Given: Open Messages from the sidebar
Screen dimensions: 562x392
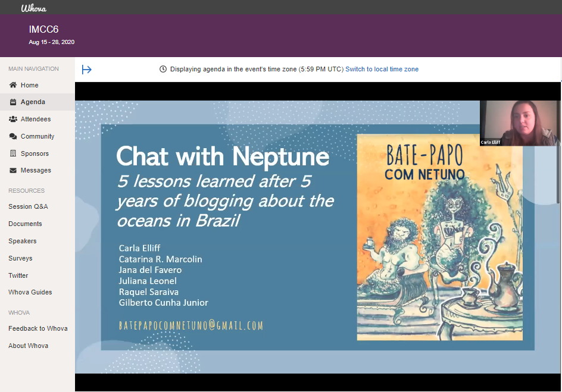Looking at the screenshot, I should click(38, 170).
